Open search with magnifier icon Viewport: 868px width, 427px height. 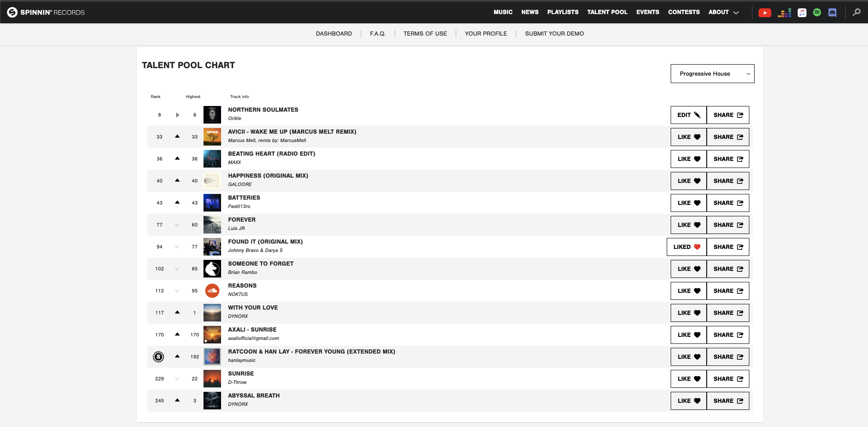[857, 12]
